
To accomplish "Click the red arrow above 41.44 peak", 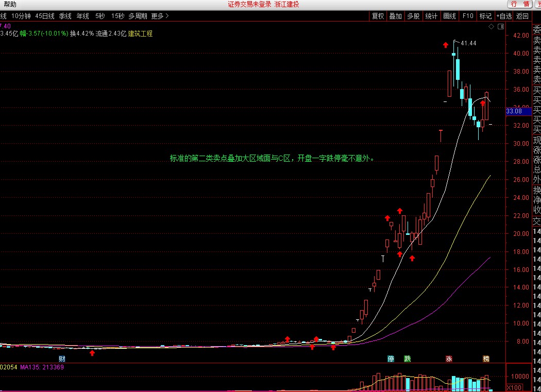I will pos(446,45).
